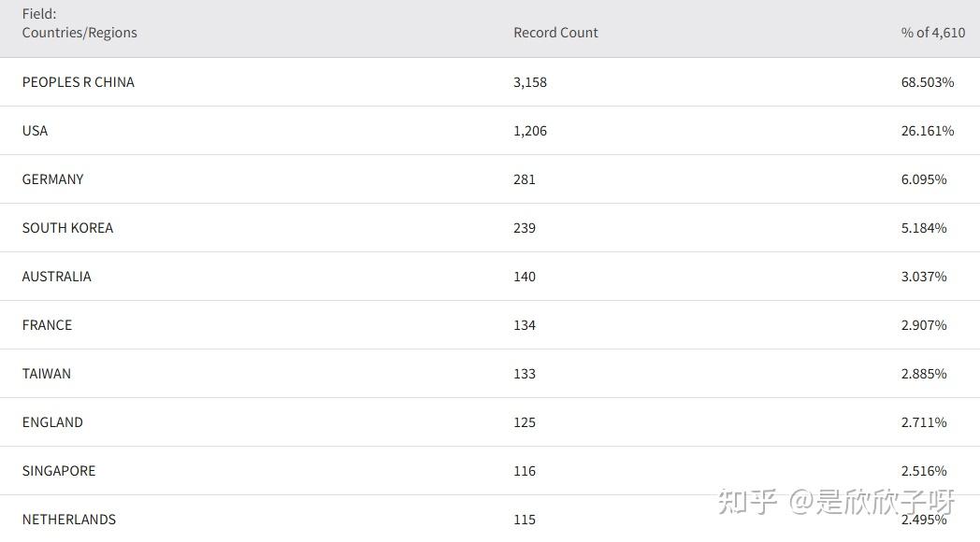
Task: Click the 5.184% percentage cell
Action: pyautogui.click(x=924, y=228)
